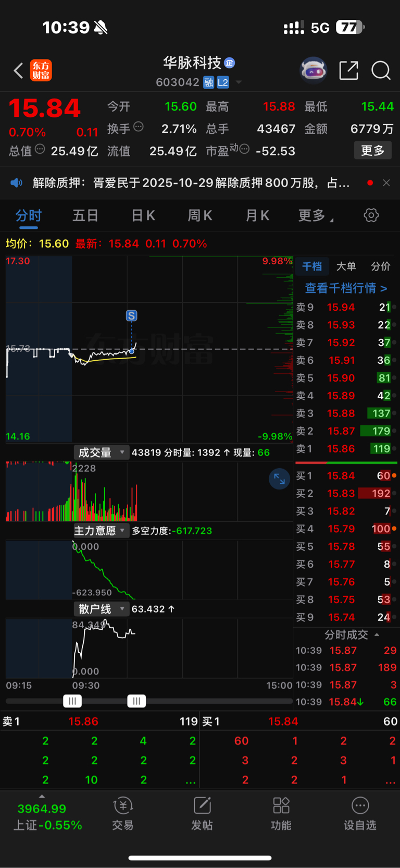Select 买1 price 15.84 in order book
The height and width of the screenshot is (868, 400).
coord(346,475)
